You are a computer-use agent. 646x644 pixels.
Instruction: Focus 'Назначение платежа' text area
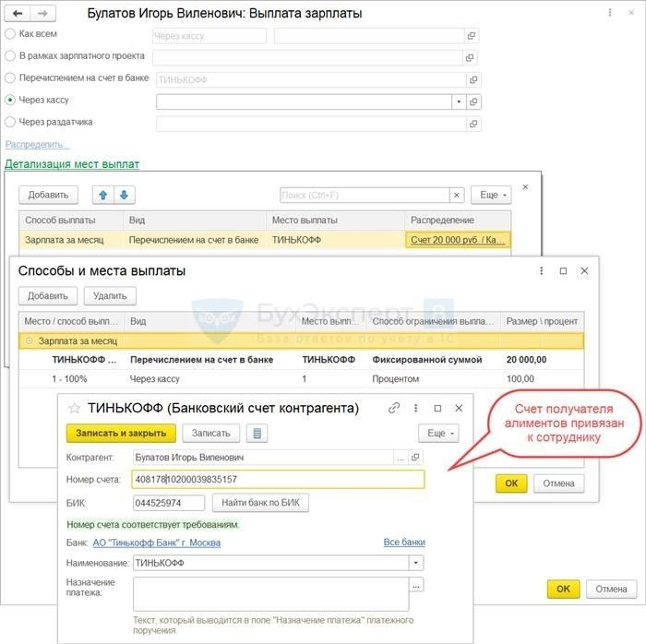pos(271,594)
